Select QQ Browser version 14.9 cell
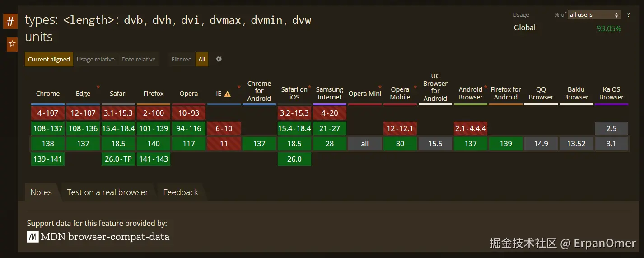The image size is (644, 258). click(541, 144)
